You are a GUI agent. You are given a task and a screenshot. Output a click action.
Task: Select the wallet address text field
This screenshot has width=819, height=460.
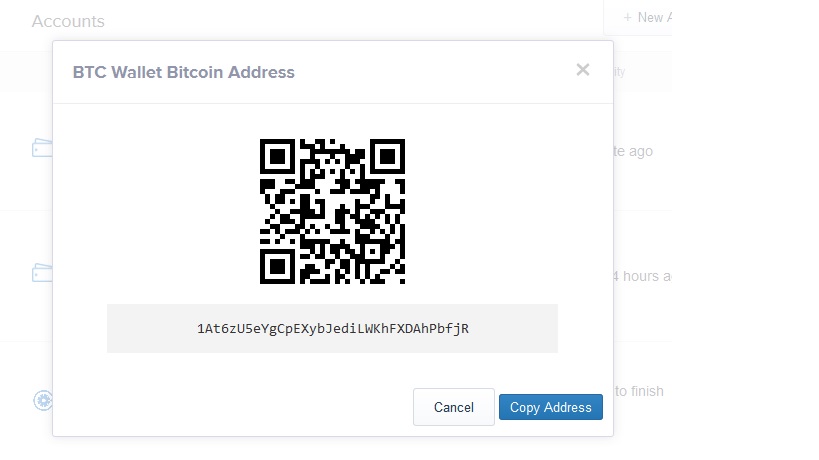[x=333, y=328]
